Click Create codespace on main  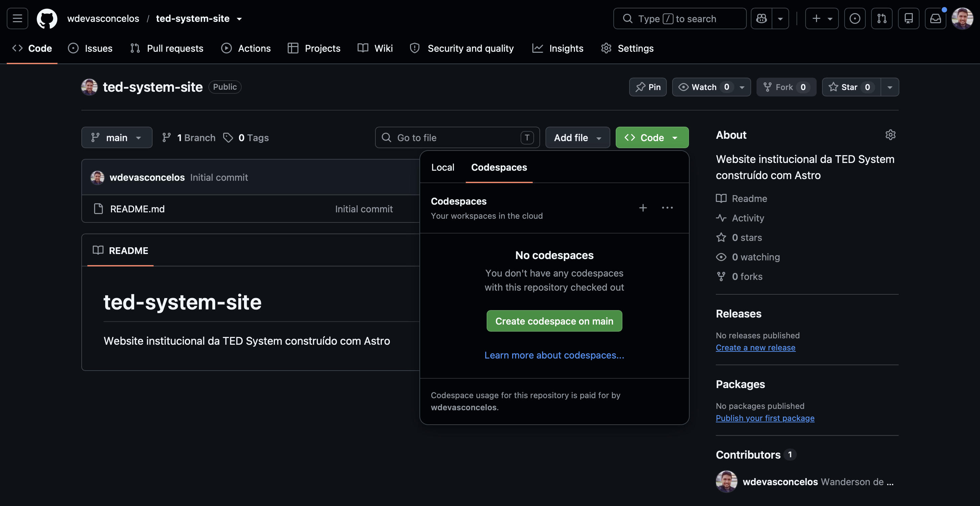click(x=554, y=321)
